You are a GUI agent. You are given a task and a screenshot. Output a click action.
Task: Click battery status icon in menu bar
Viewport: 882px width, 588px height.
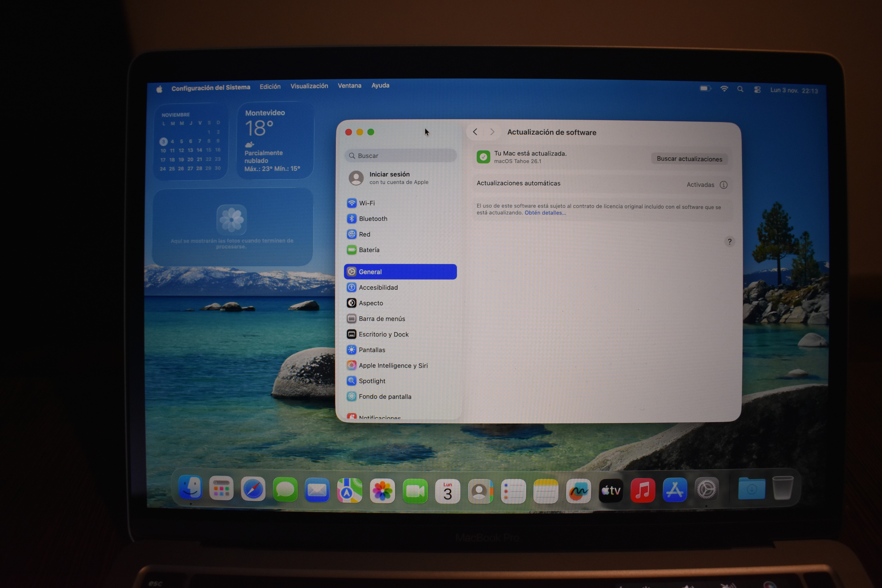[x=705, y=88]
